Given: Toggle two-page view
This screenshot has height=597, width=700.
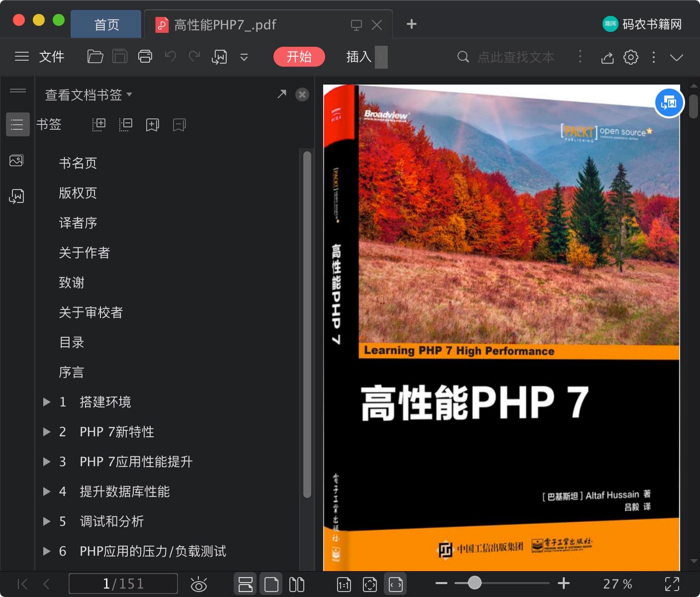Looking at the screenshot, I should (297, 584).
